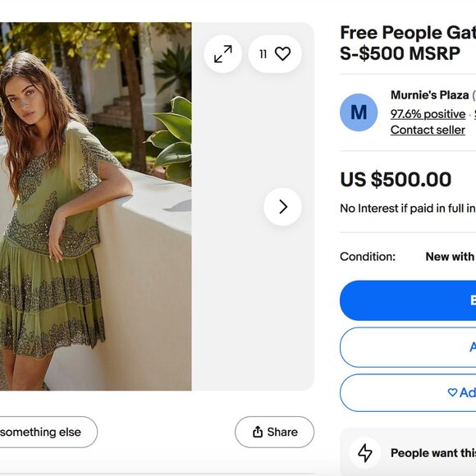The image size is (476, 476).
Task: Click the white Add to cart button
Action: coord(408,347)
